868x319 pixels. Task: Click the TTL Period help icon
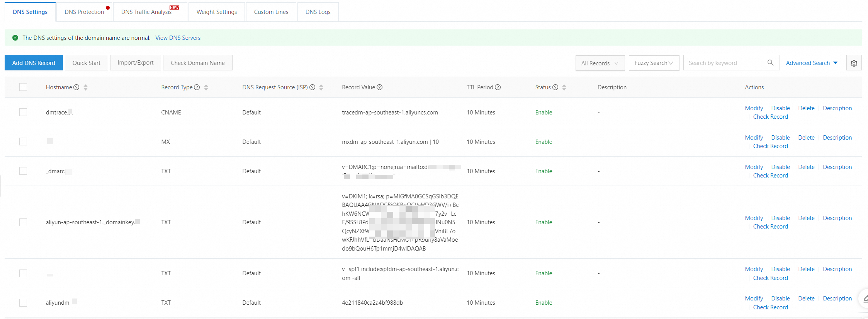coord(498,87)
